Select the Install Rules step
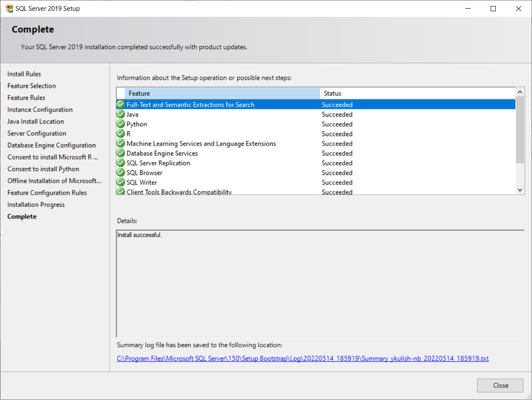 pos(24,74)
